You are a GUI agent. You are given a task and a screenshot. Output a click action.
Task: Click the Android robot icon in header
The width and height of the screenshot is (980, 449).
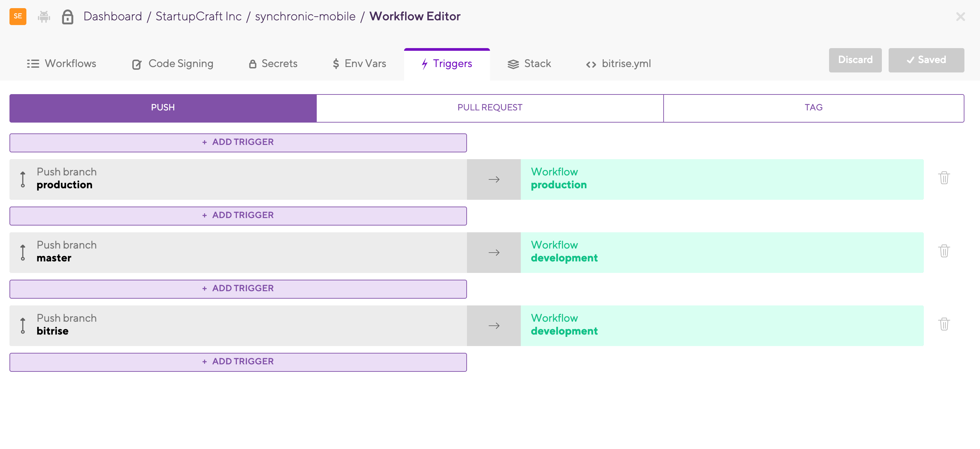pos(43,16)
